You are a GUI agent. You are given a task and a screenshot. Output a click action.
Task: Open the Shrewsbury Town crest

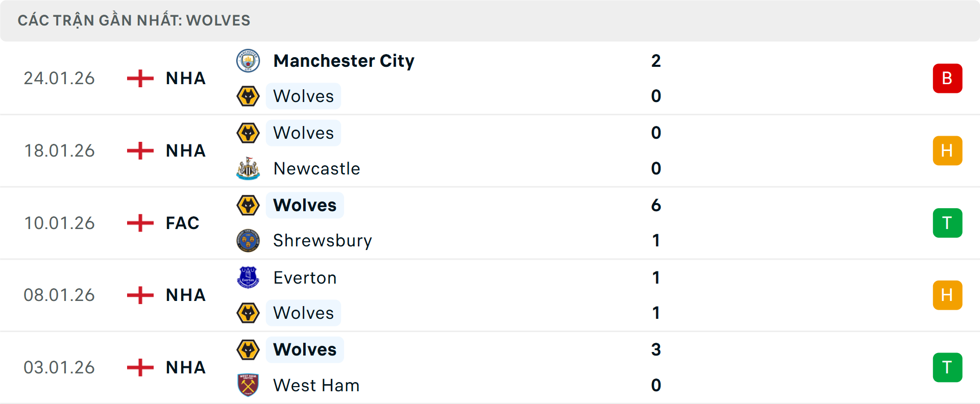pos(249,240)
